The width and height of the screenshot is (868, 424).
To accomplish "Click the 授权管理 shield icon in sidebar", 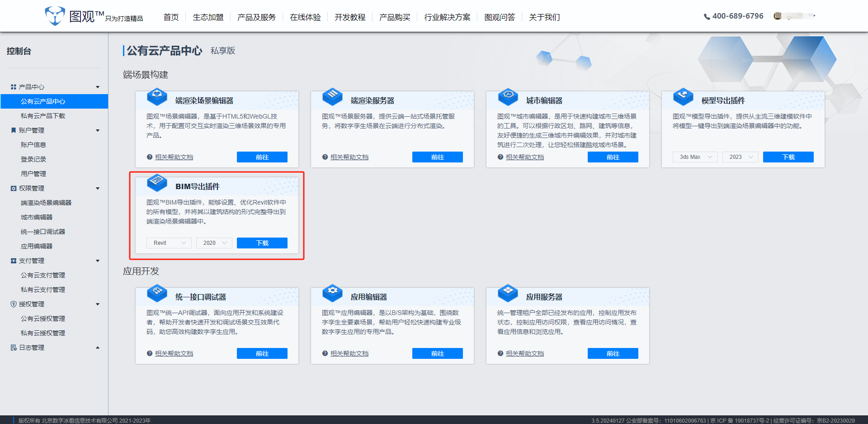I will pos(14,304).
